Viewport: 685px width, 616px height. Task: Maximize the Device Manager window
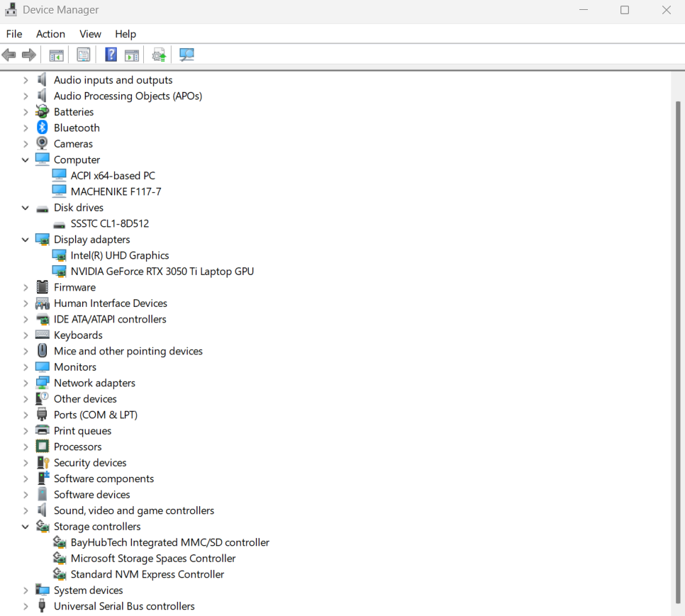[x=625, y=10]
